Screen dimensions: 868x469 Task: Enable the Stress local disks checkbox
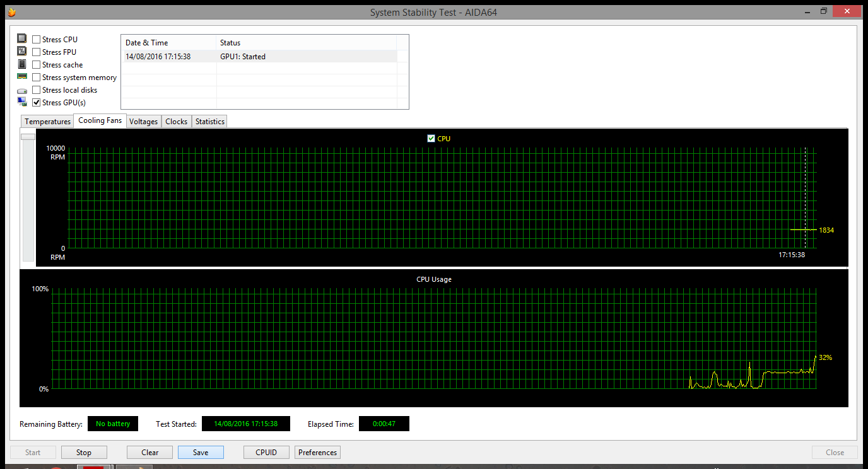coord(37,90)
